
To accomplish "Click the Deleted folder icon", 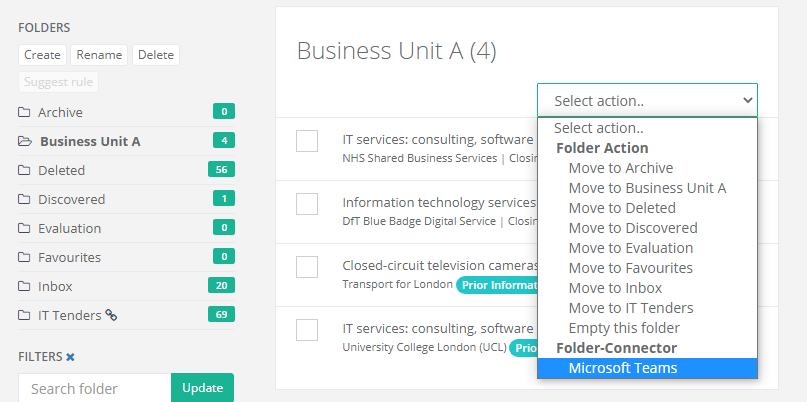I will [x=24, y=170].
